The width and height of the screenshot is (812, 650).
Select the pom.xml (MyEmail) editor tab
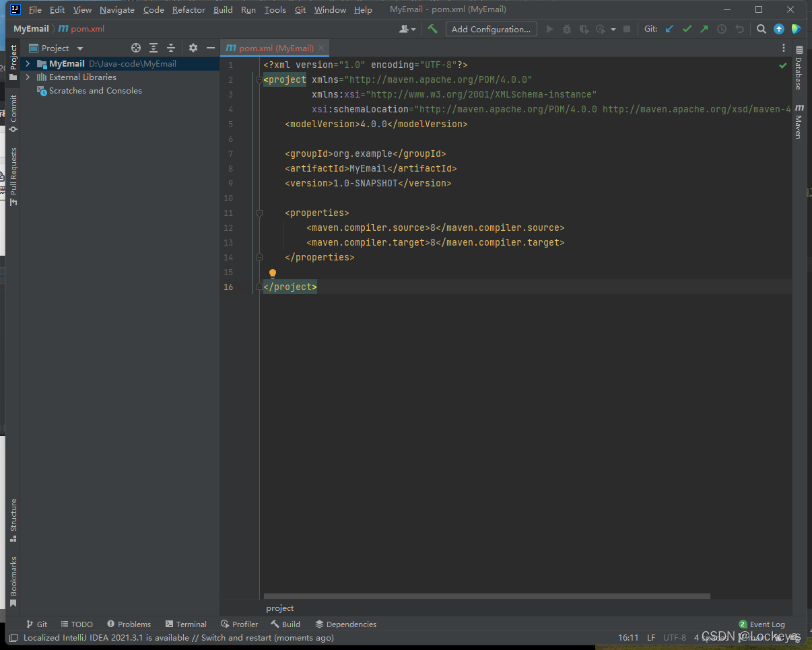pyautogui.click(x=276, y=48)
